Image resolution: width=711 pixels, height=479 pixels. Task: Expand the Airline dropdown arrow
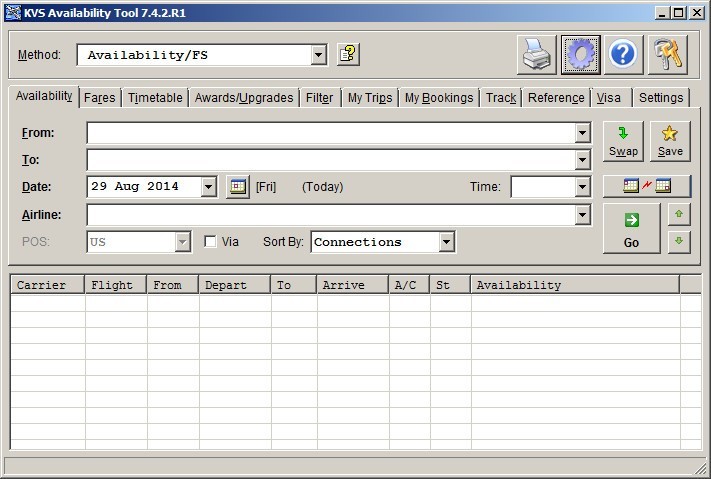click(582, 215)
